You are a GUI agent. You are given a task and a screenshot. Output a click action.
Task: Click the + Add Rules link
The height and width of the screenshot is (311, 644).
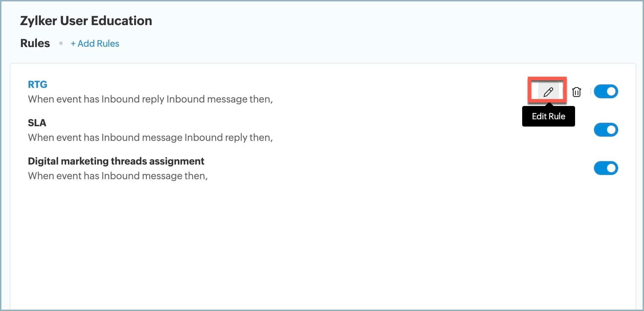point(95,44)
